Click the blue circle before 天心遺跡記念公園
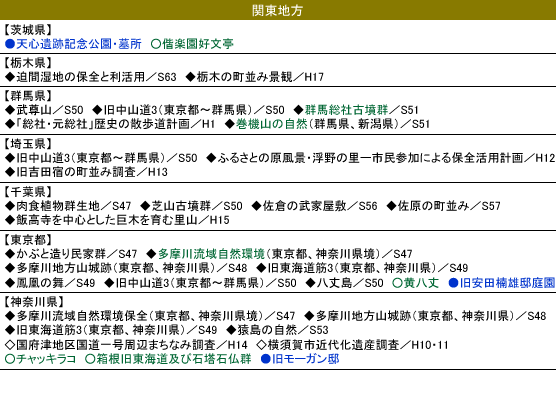Screen dimensions: 556x395 [x=10, y=44]
